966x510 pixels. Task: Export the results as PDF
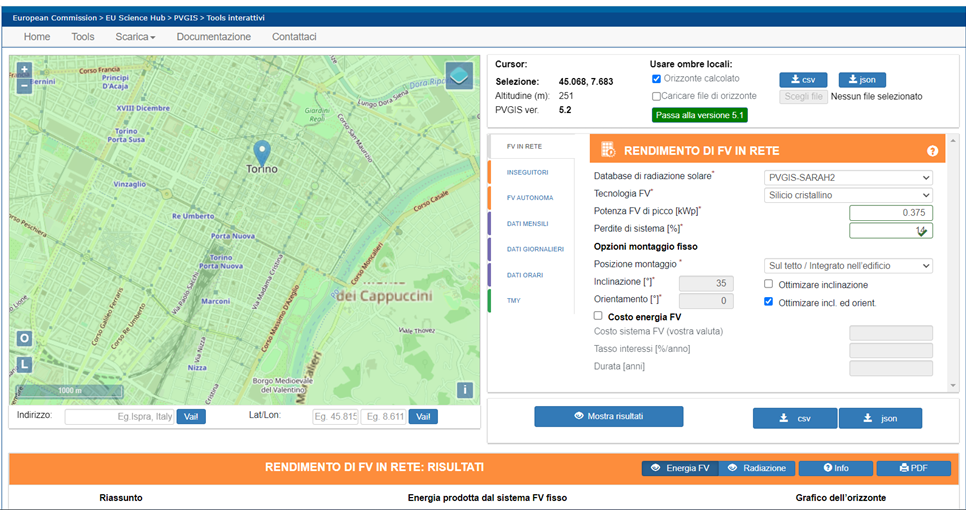914,468
